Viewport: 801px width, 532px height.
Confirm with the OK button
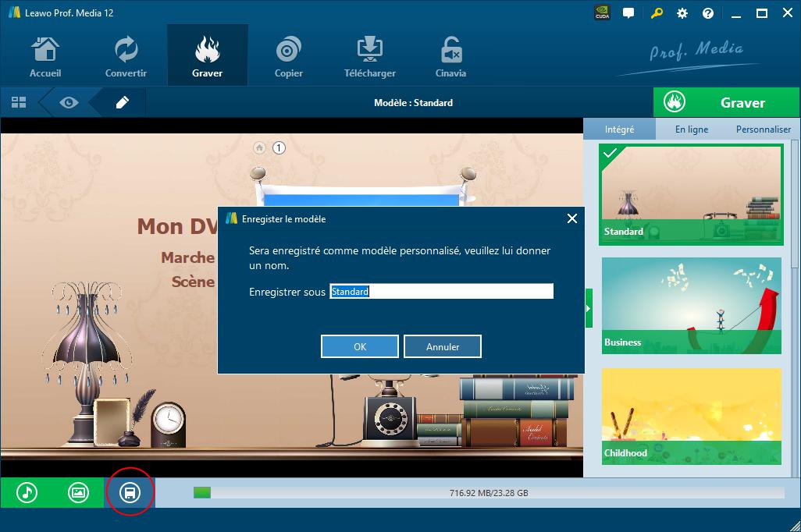click(360, 346)
